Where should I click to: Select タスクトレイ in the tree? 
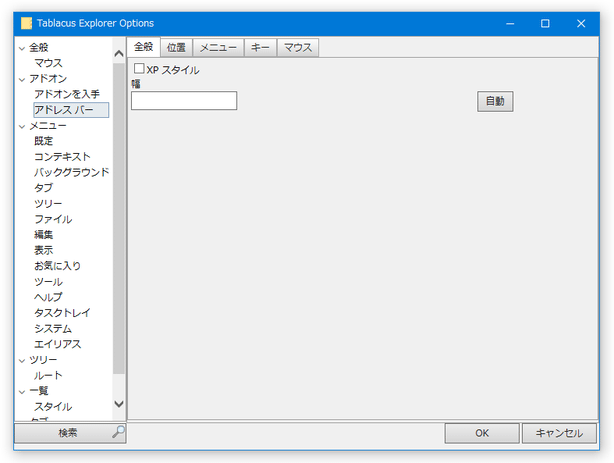(x=62, y=313)
